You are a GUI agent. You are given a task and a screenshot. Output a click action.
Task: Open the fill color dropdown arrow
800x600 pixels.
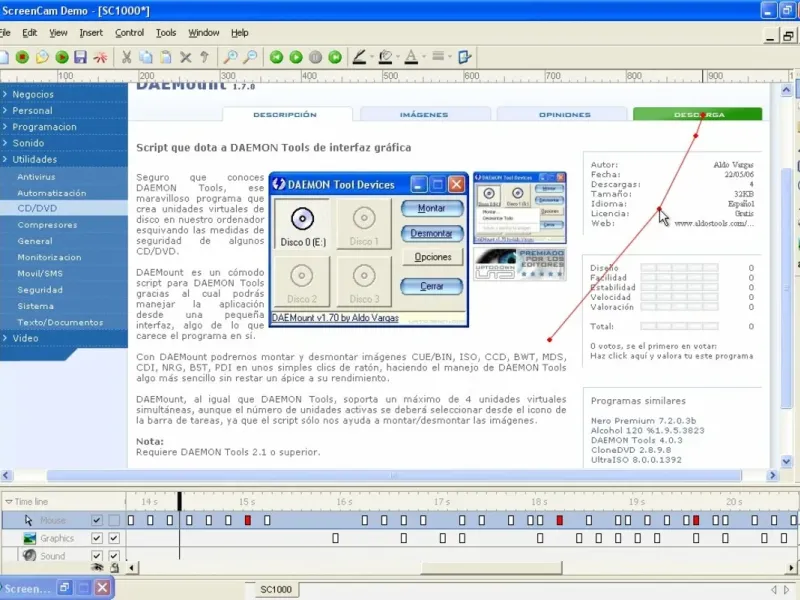click(x=397, y=57)
